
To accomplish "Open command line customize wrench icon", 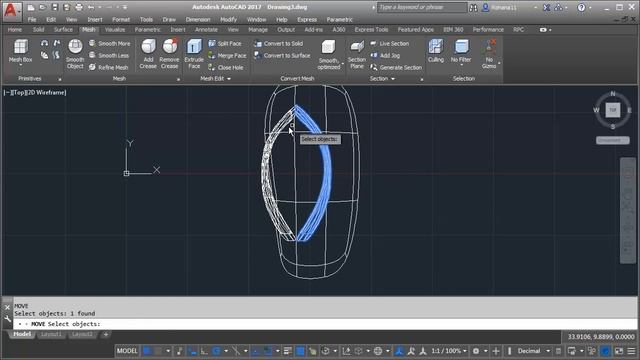I will [x=7, y=319].
